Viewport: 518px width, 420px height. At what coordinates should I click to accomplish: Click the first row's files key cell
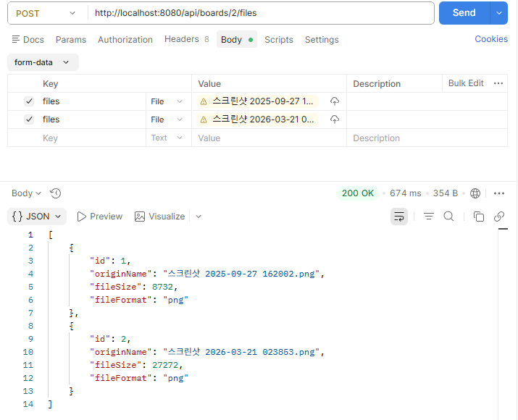(93, 101)
